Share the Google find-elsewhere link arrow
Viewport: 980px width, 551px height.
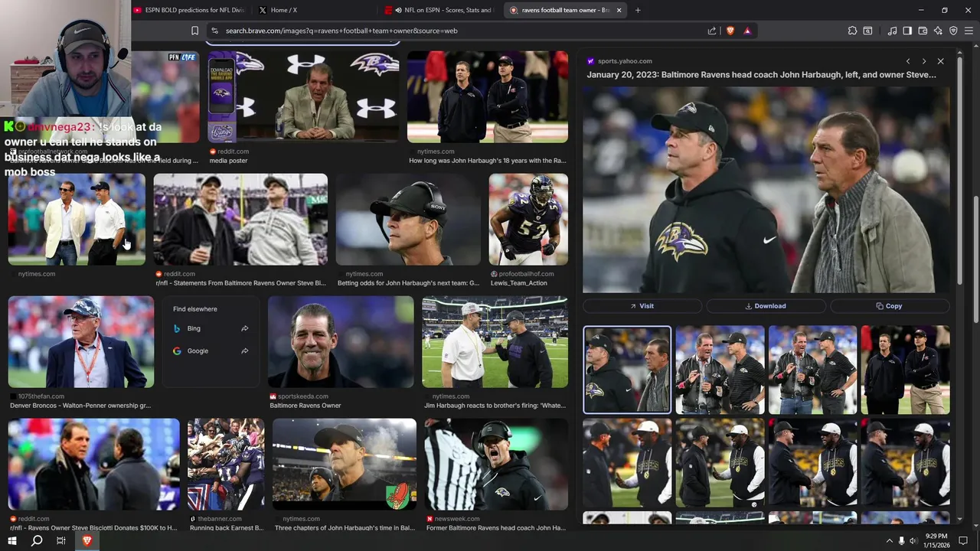(245, 350)
